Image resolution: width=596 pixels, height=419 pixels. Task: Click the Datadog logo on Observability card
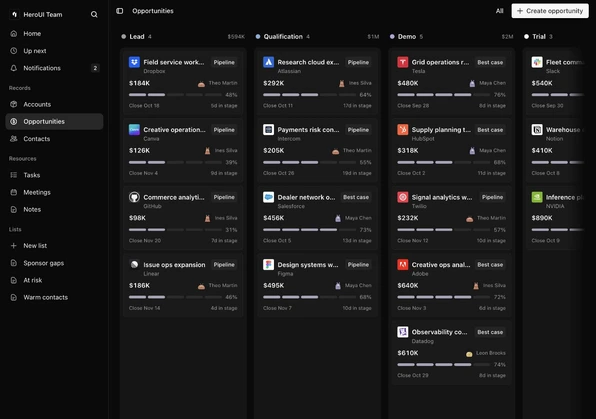click(403, 332)
